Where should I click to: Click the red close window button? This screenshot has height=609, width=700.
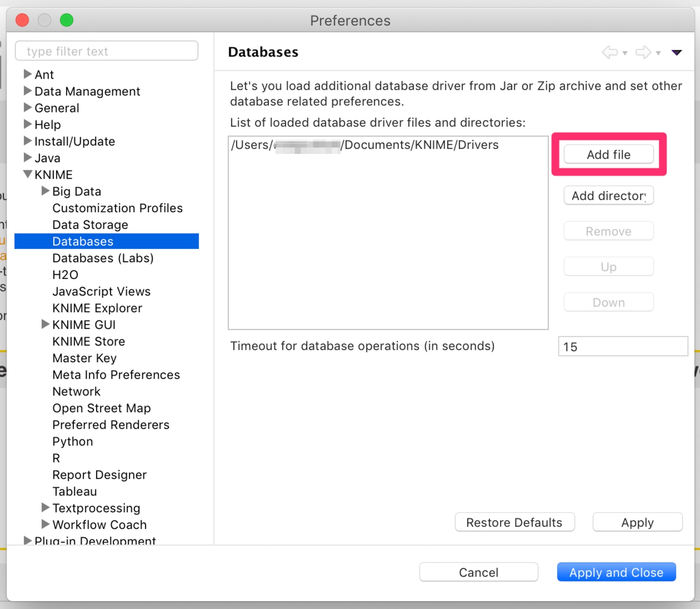[x=22, y=20]
